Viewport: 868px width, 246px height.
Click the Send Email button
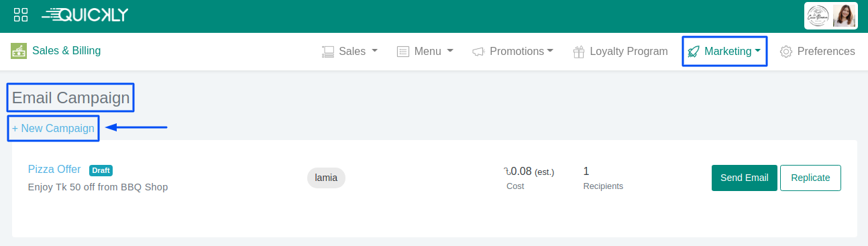coord(744,178)
